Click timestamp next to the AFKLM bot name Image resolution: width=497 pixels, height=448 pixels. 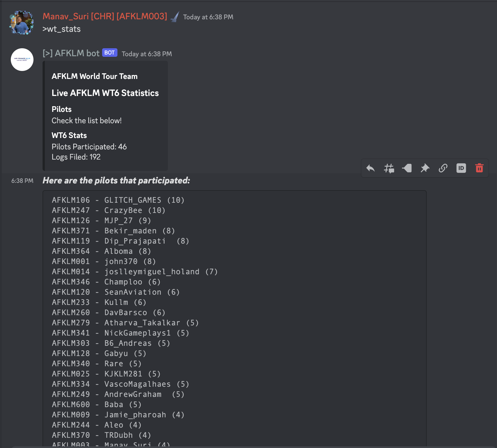tap(147, 54)
